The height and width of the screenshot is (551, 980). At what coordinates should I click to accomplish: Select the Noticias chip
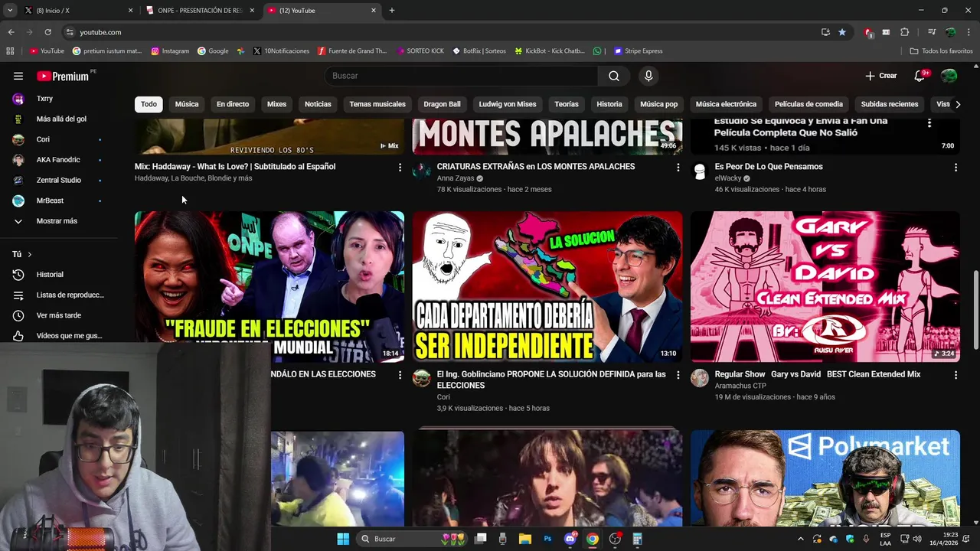pos(318,104)
